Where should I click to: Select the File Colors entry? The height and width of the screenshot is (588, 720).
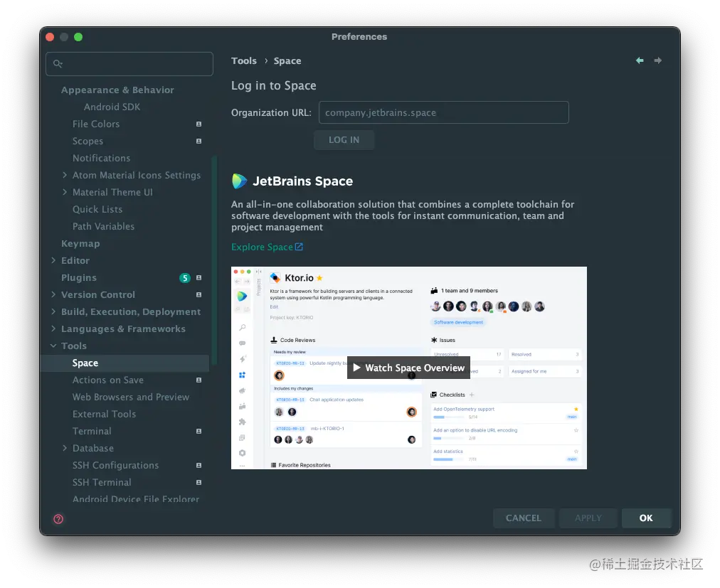coord(96,124)
